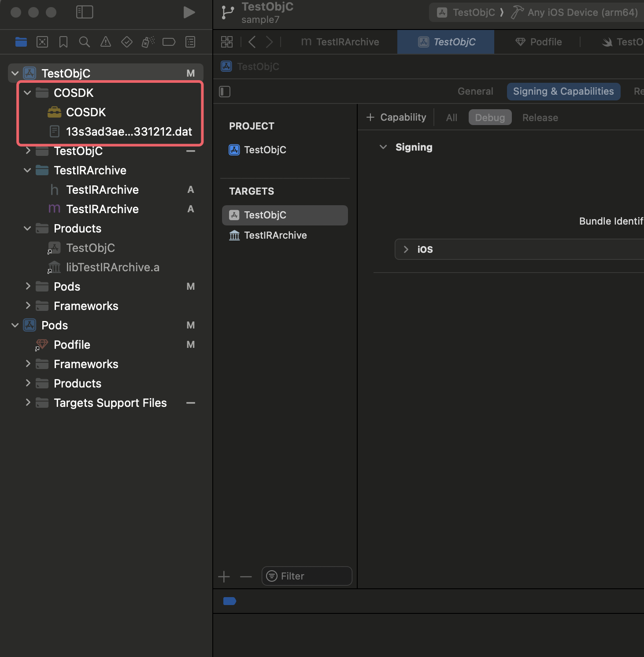Select the TestObjC target
The width and height of the screenshot is (644, 657).
point(285,215)
